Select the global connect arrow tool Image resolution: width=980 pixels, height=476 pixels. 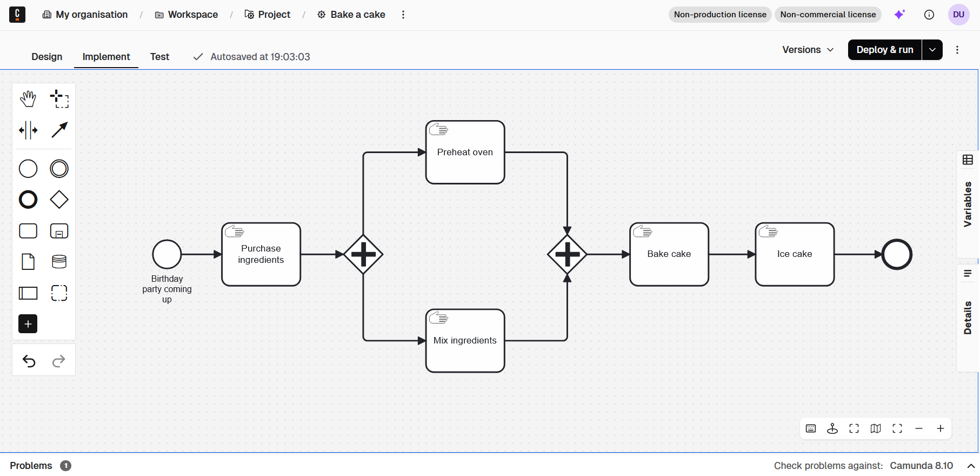point(59,130)
